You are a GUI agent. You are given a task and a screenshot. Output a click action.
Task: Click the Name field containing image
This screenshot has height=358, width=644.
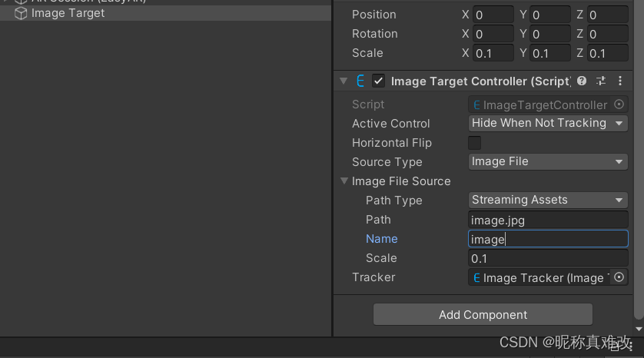[x=548, y=239]
